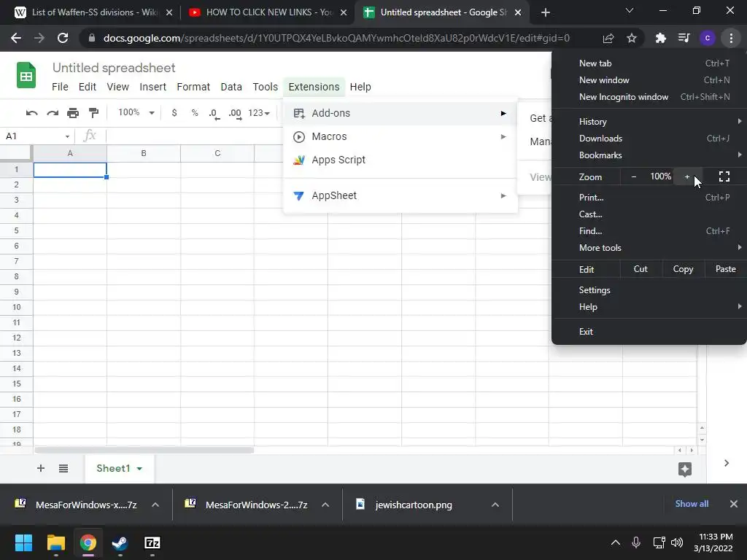Decrease decimal places button
This screenshot has height=560, width=747.
[214, 113]
